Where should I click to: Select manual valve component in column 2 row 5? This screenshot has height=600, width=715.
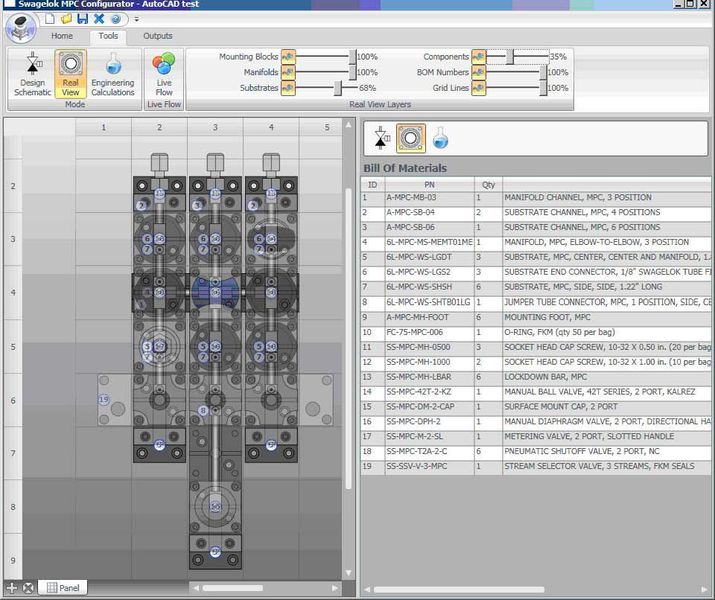159,347
